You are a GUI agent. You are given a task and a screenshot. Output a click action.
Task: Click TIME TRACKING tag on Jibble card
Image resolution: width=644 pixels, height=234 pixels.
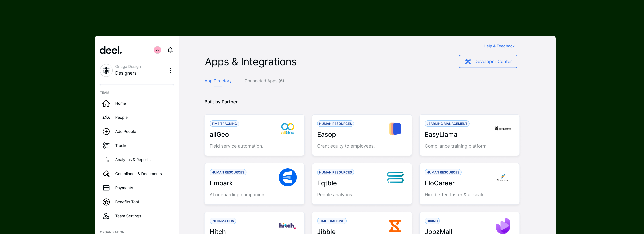(332, 221)
